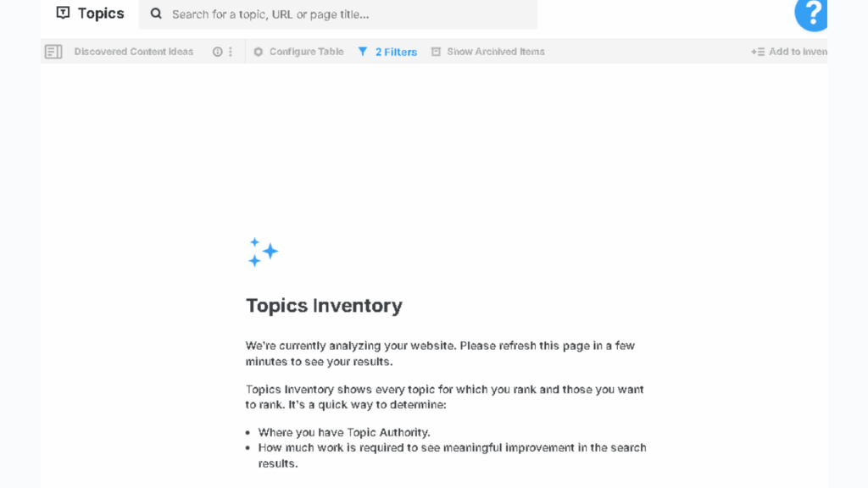The height and width of the screenshot is (488, 868).
Task: Click the Add to Inventory button
Action: pos(788,52)
